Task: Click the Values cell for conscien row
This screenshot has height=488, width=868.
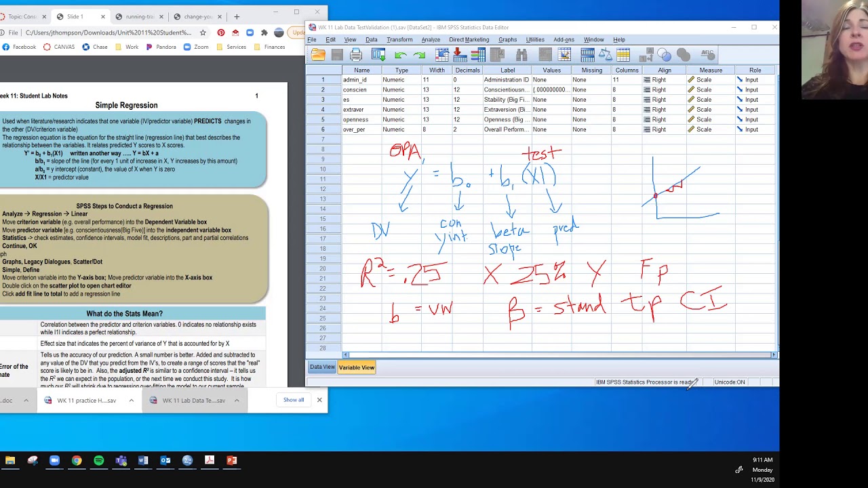Action: (551, 89)
